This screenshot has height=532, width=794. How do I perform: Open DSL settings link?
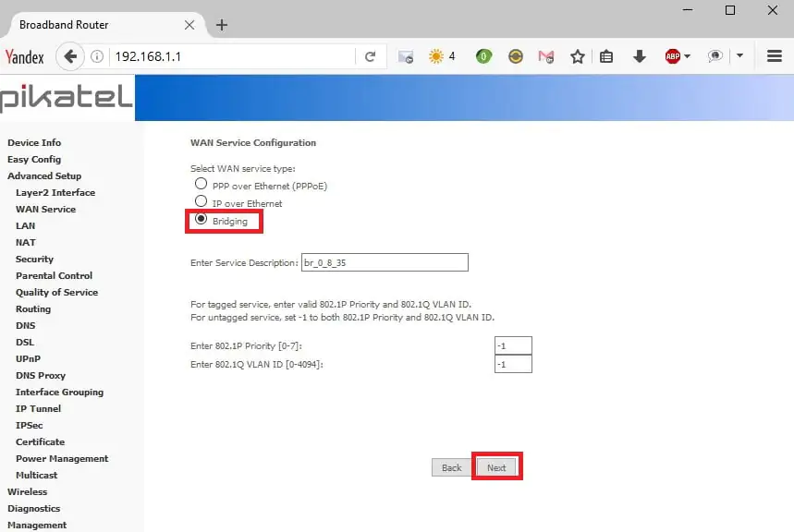(25, 342)
